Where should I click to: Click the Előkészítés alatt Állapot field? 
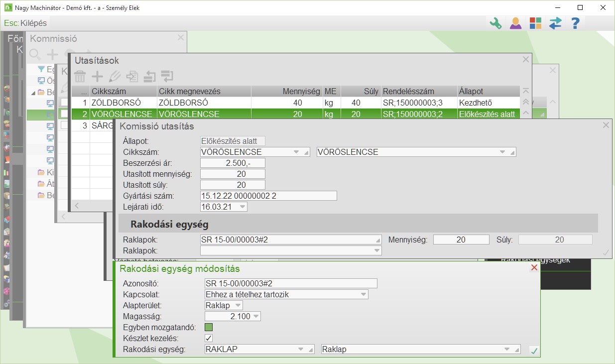(x=233, y=141)
